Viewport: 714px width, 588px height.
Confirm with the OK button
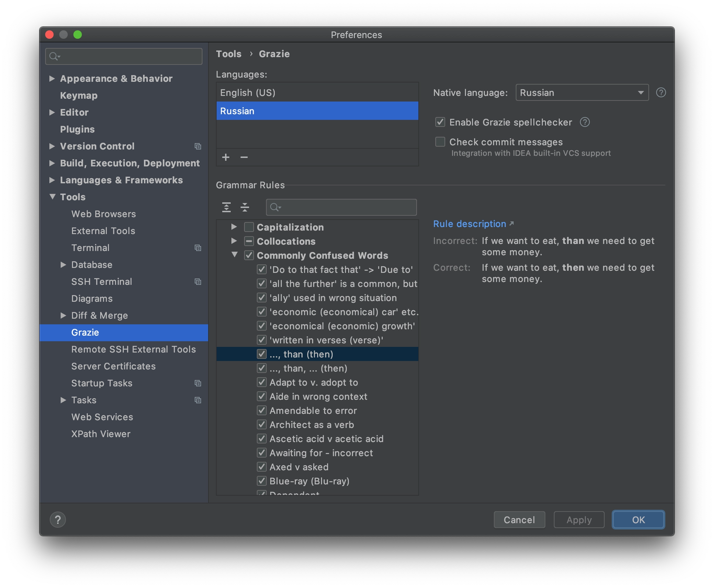pyautogui.click(x=639, y=520)
